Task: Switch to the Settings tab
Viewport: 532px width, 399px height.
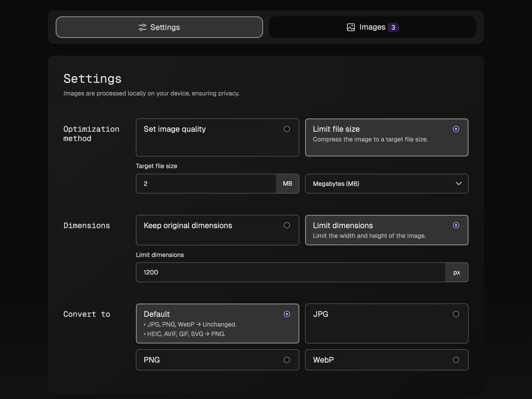Action: coord(159,27)
